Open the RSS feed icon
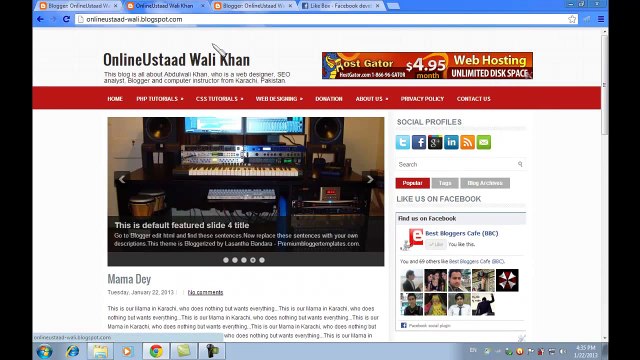Image resolution: width=640 pixels, height=360 pixels. point(467,142)
